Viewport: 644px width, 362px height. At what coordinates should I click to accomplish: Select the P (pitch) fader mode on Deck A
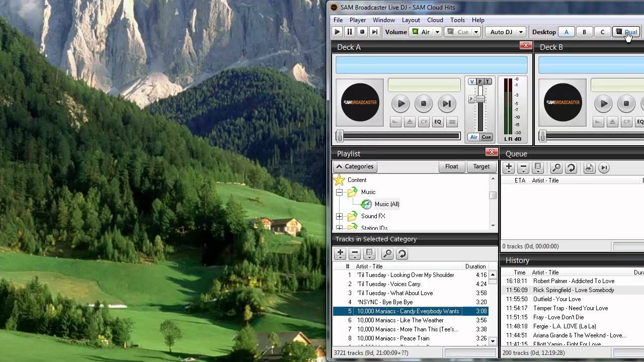tap(480, 81)
